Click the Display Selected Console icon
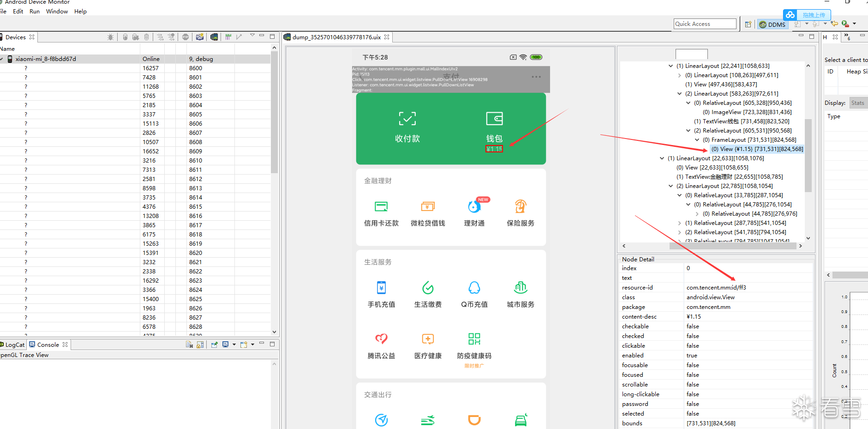 (225, 344)
